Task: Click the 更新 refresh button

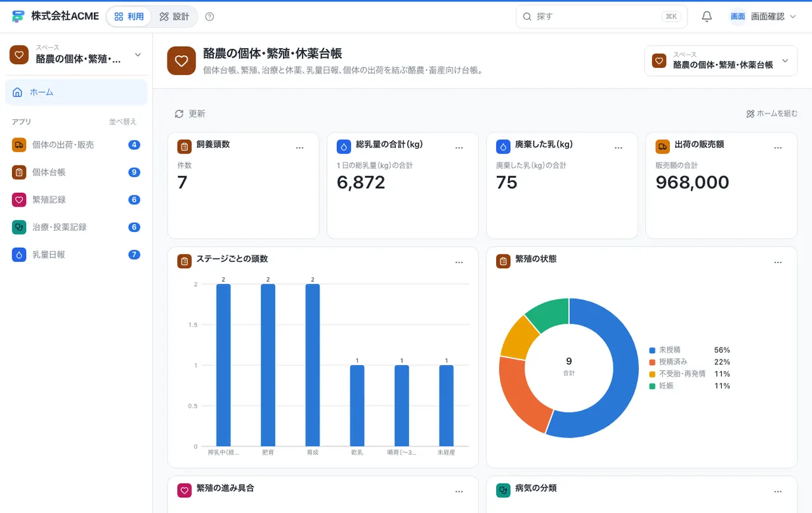Action: click(x=190, y=114)
